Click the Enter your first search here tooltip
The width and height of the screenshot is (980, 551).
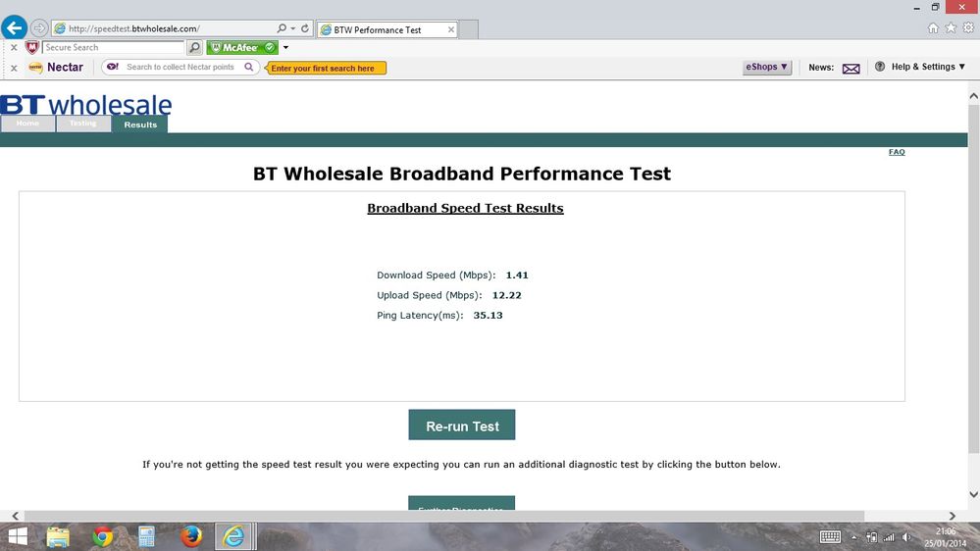(326, 68)
